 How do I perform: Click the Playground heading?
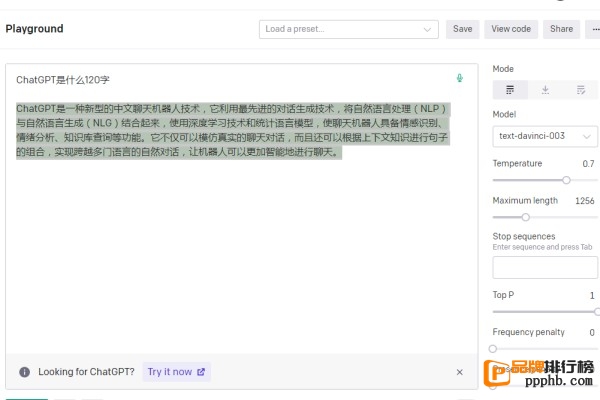coord(34,29)
